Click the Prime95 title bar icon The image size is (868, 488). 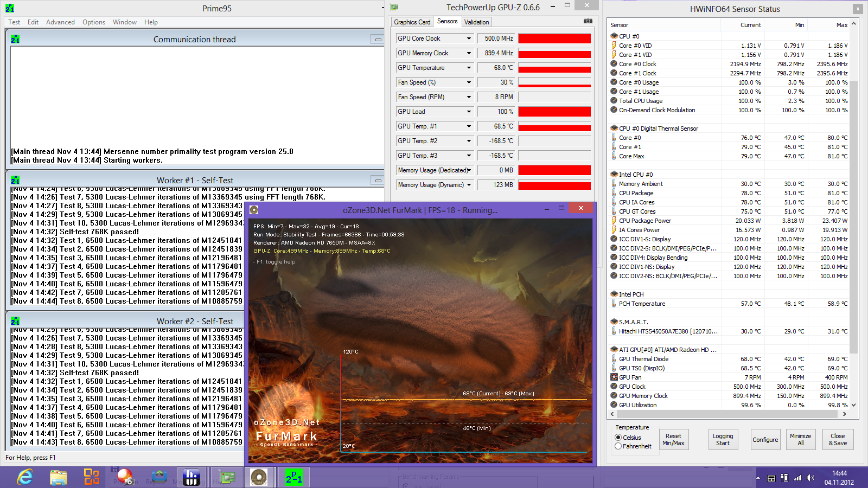10,8
